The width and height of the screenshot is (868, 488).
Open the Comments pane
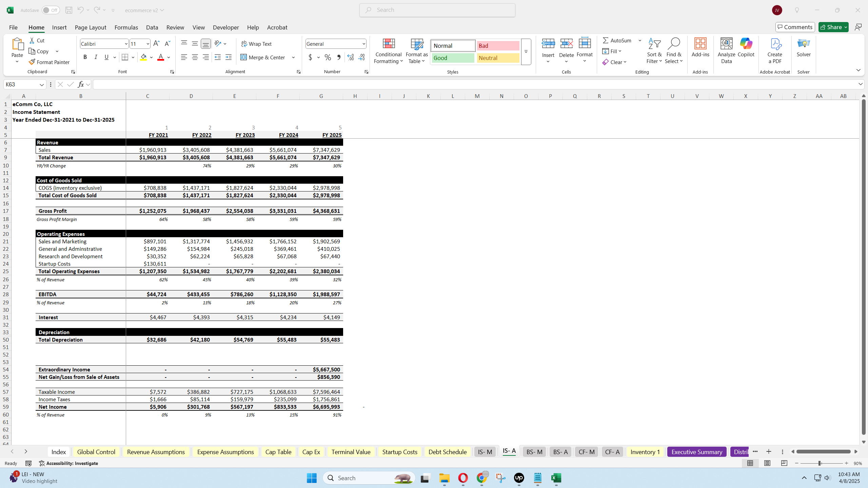click(x=795, y=27)
